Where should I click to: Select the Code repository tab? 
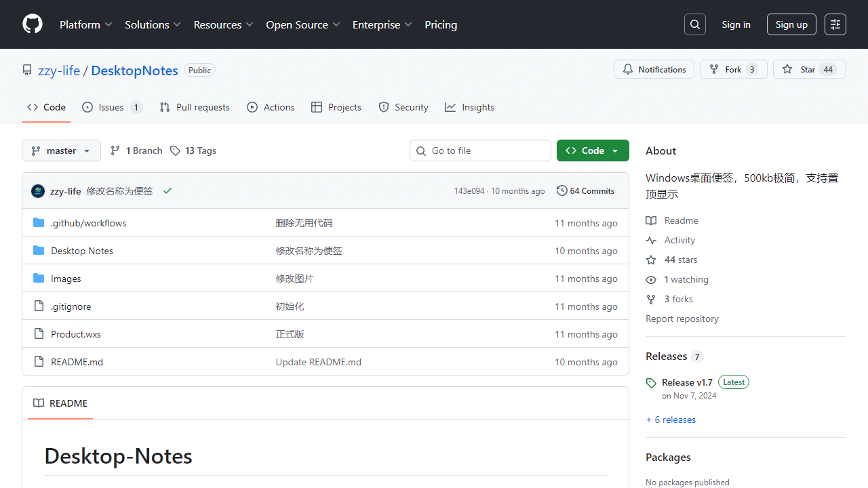pos(46,107)
